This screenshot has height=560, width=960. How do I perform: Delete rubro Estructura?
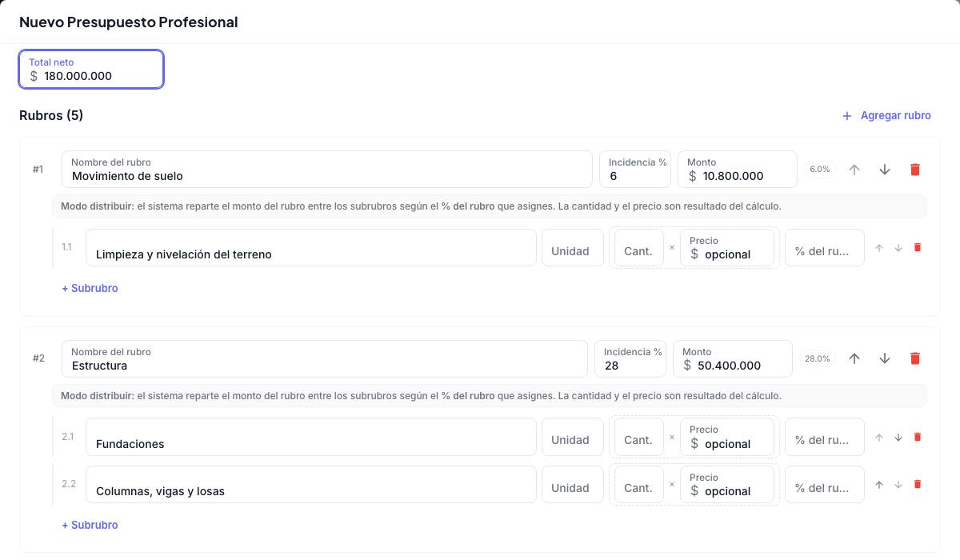[x=915, y=358]
